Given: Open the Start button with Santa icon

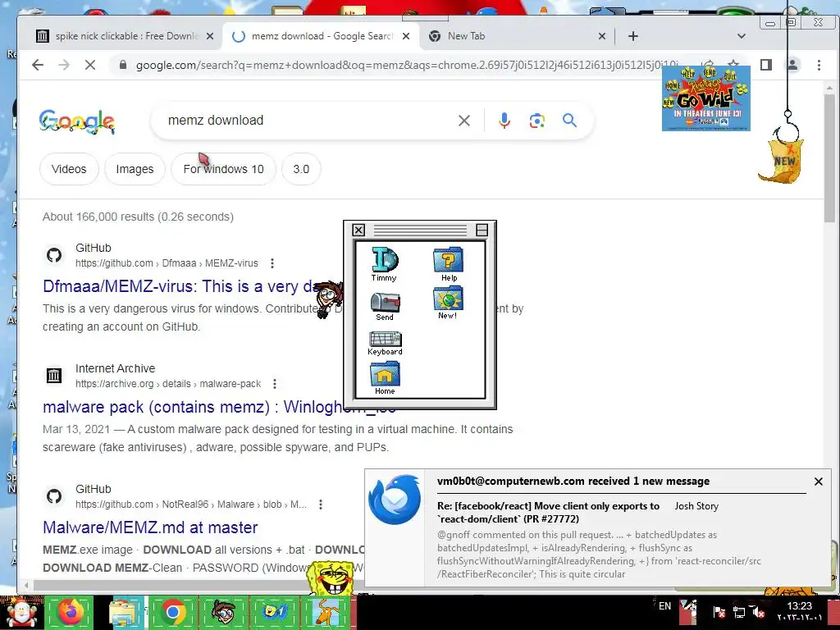Looking at the screenshot, I should coord(21,612).
